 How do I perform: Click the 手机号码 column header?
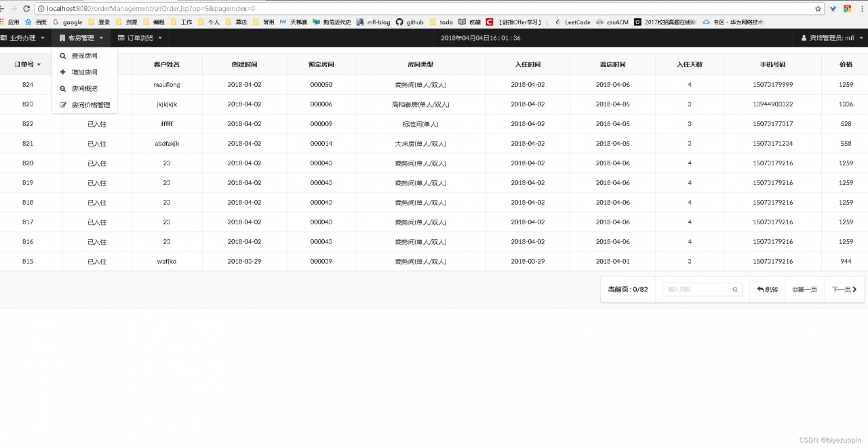tap(772, 64)
